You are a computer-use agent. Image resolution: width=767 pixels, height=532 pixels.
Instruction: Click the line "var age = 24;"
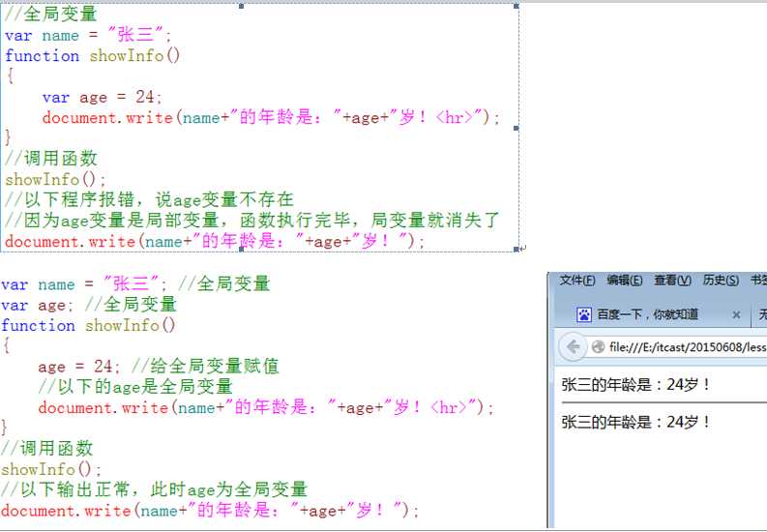coord(102,97)
